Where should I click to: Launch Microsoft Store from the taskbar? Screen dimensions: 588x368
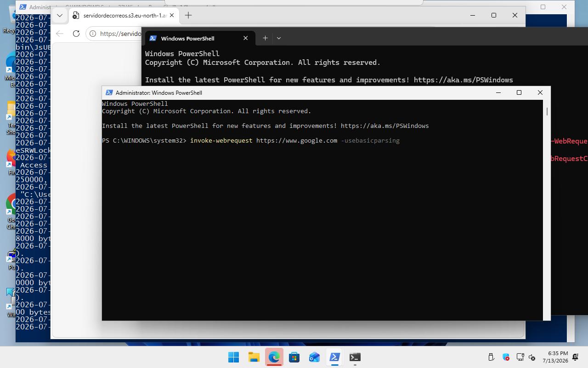point(294,357)
